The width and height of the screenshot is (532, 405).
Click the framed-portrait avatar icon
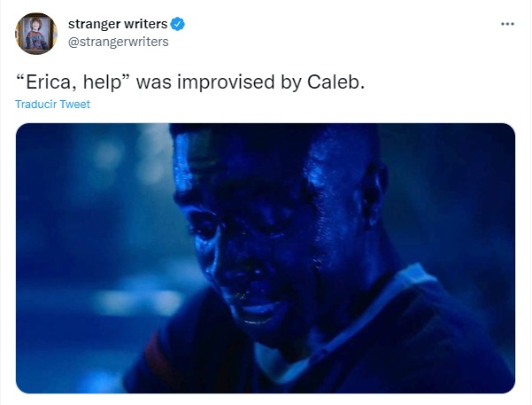pyautogui.click(x=36, y=34)
